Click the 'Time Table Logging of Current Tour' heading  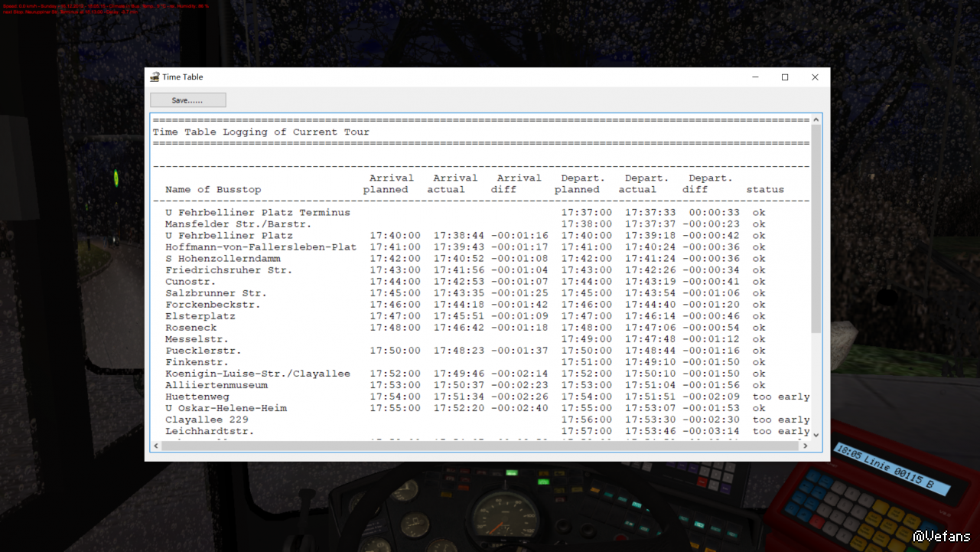[261, 132]
